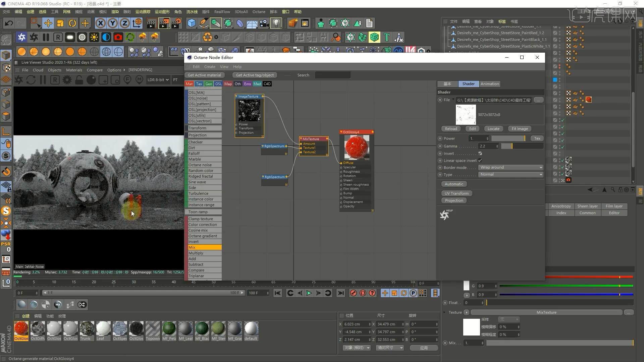Click the record active objects button
This screenshot has width=644, height=362.
(353, 293)
